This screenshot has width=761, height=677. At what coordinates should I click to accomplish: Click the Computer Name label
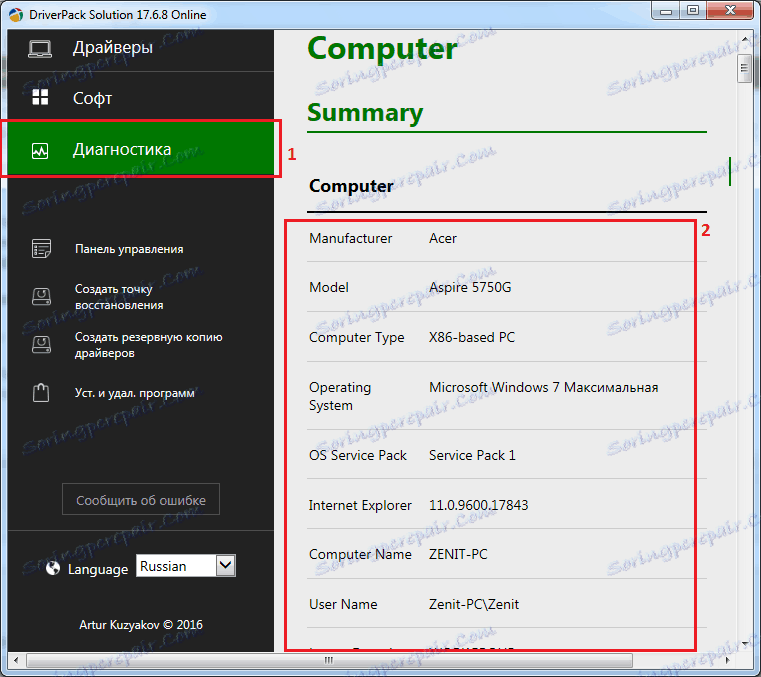coord(360,554)
